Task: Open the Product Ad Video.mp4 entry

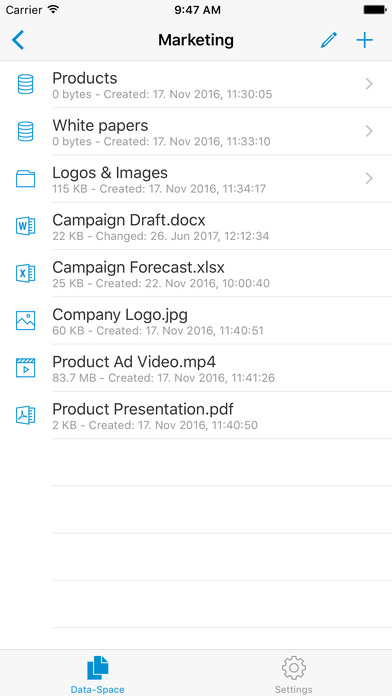Action: tap(196, 368)
